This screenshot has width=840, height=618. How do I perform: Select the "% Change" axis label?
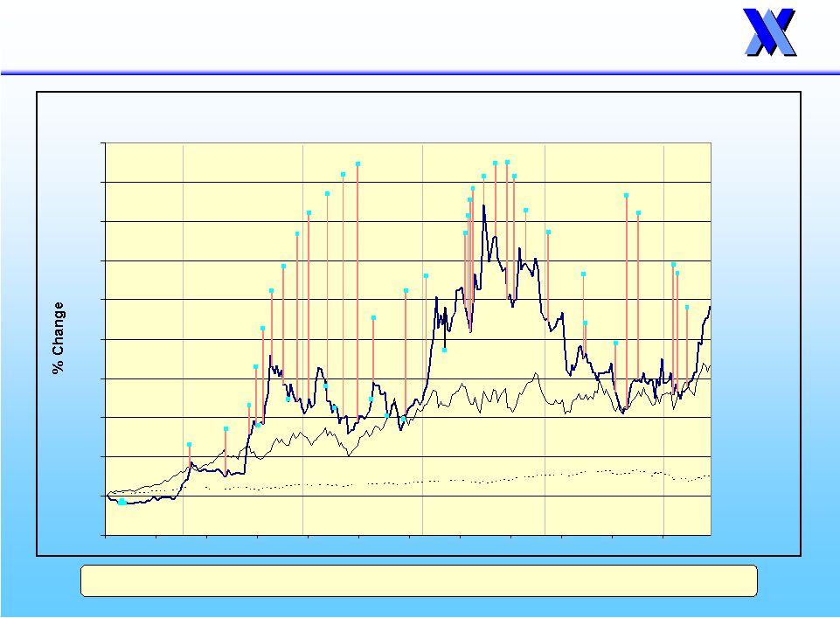(x=59, y=338)
